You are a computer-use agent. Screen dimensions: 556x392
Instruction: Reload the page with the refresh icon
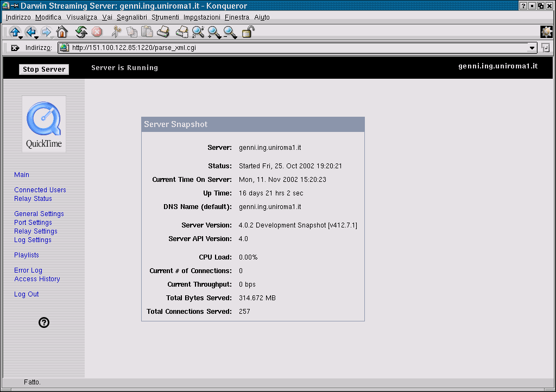pyautogui.click(x=81, y=32)
